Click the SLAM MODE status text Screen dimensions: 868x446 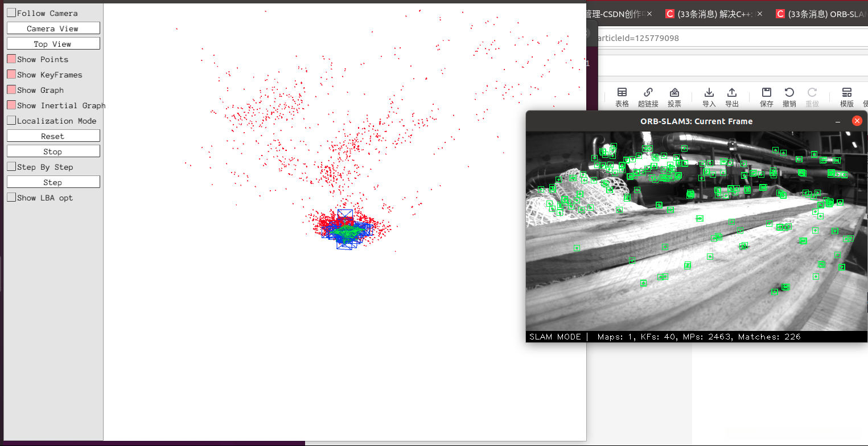pyautogui.click(x=555, y=337)
